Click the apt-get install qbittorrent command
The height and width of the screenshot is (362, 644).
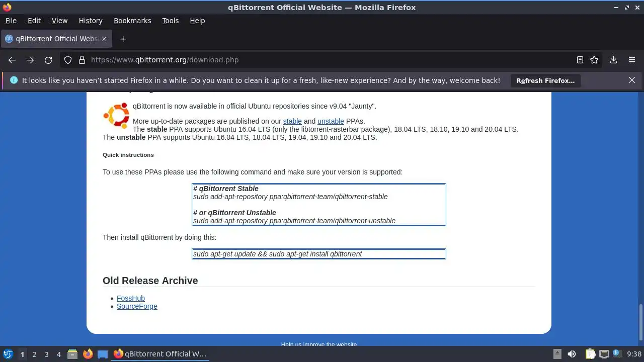pos(278,254)
